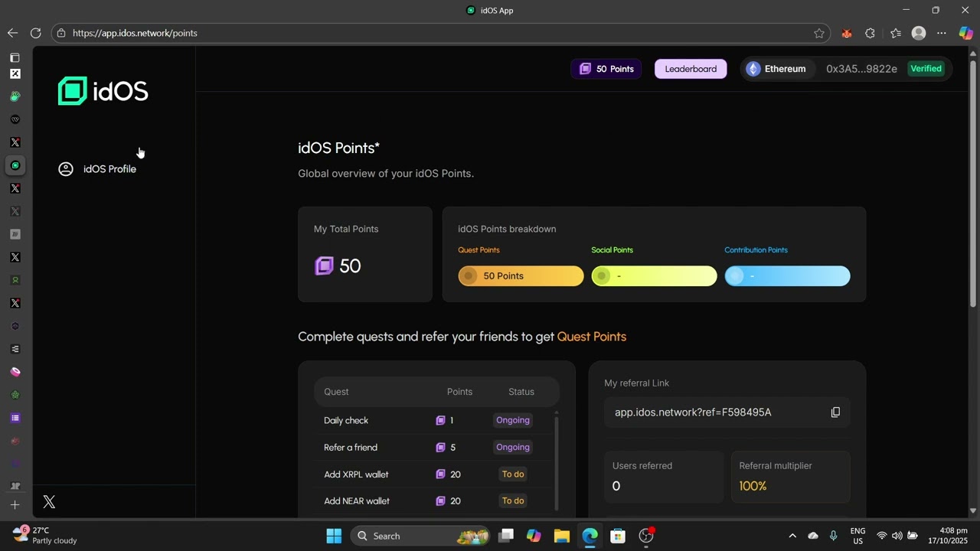
Task: Open the Favorites list icon
Action: [x=896, y=33]
